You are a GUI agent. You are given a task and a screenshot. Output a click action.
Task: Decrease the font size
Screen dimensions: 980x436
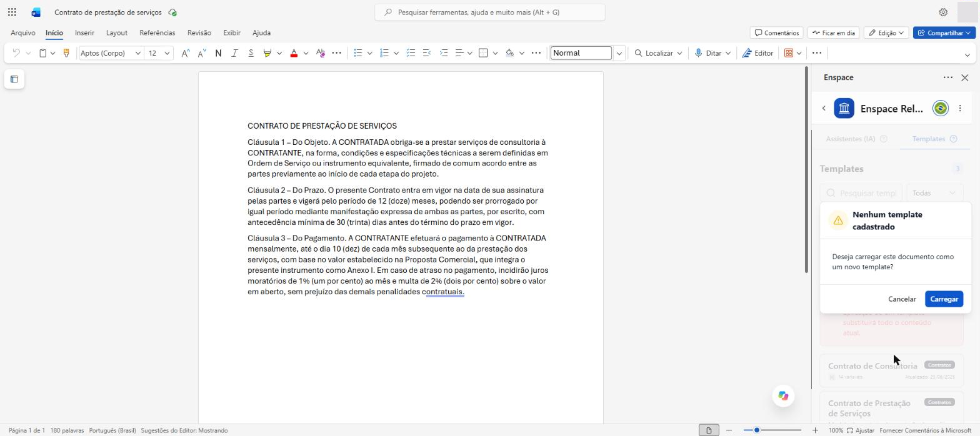coord(201,53)
